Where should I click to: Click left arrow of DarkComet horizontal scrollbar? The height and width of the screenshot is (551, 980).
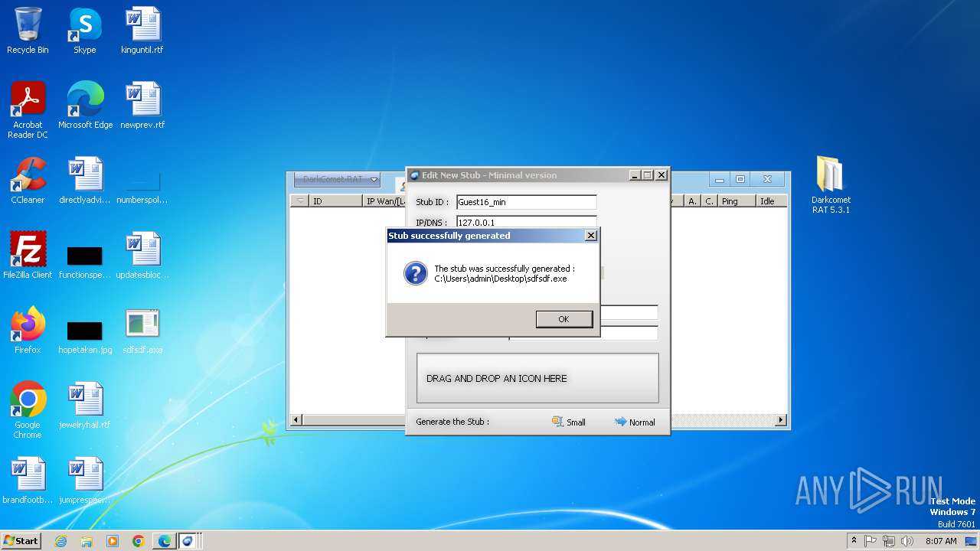click(297, 420)
